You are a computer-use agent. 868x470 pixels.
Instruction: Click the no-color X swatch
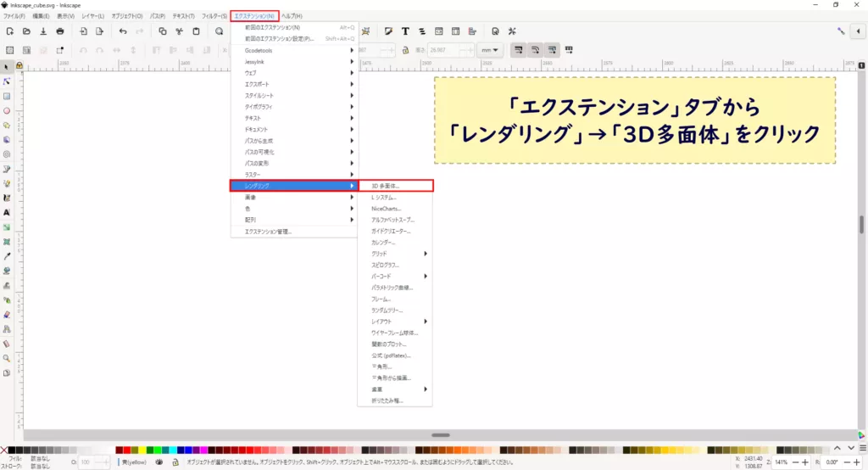pos(4,450)
